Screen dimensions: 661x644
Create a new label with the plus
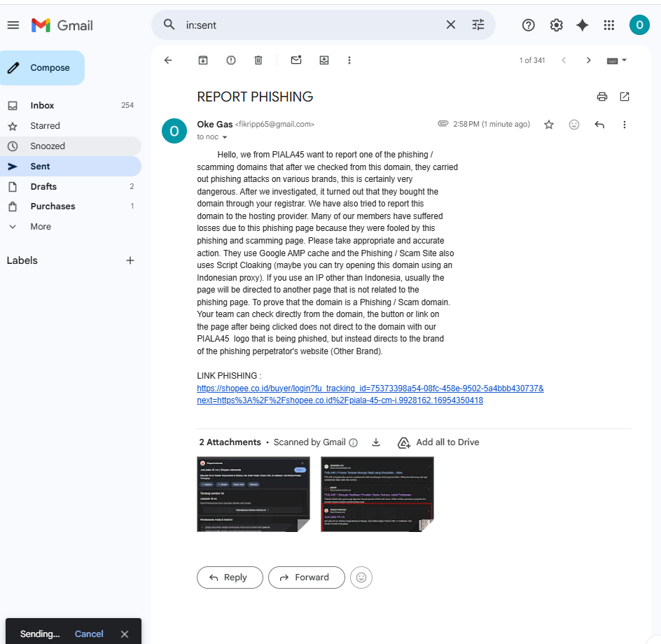pyautogui.click(x=130, y=260)
